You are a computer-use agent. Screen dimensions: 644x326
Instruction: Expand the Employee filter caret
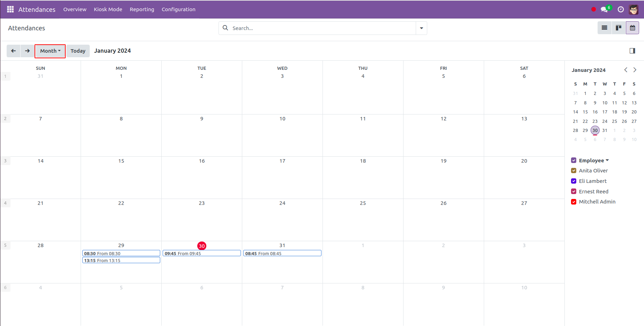[607, 160]
